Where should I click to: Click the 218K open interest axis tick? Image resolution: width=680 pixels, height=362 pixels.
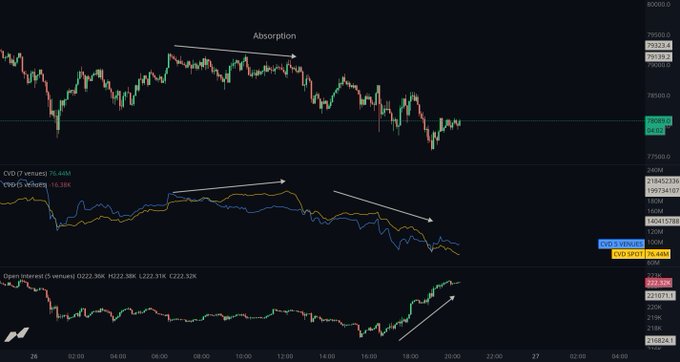click(x=654, y=328)
